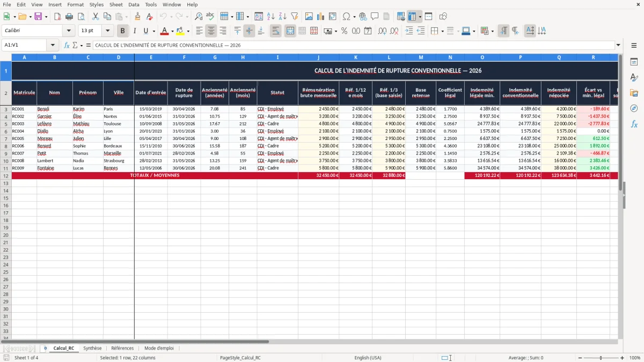Toggle Align Right
This screenshot has width=644, height=362.
pos(223,31)
